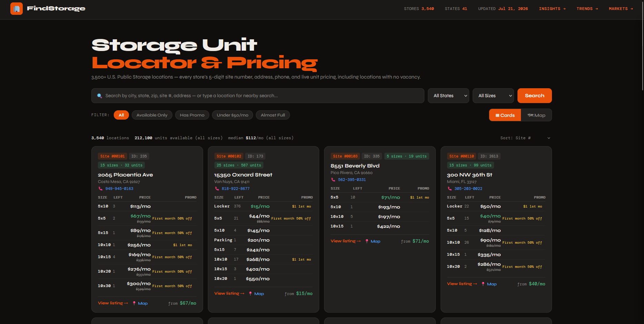Click the phone icon beside 818-922-8677
The height and width of the screenshot is (324, 644).
[x=217, y=189]
